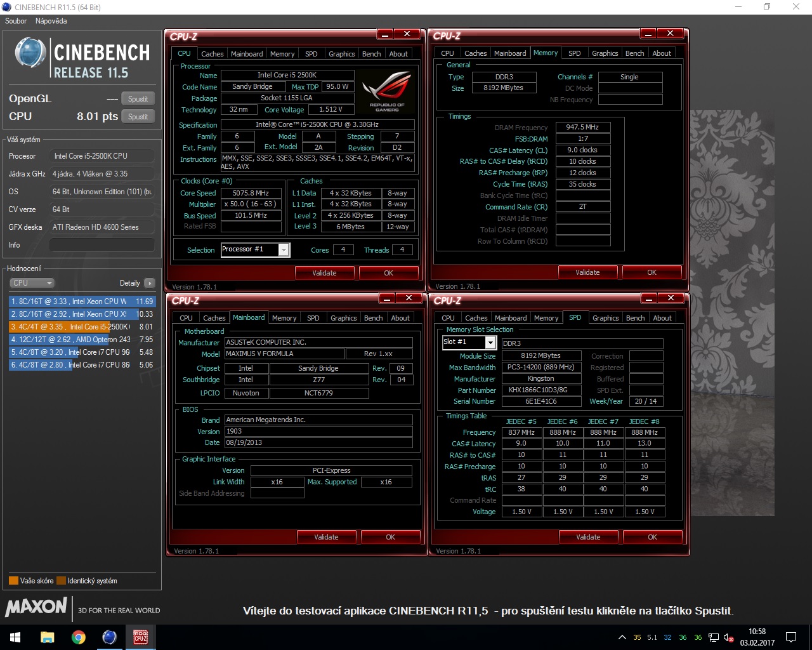Select the 12C/12T AMD Opteron ranking row
The image size is (812, 650).
pos(82,340)
